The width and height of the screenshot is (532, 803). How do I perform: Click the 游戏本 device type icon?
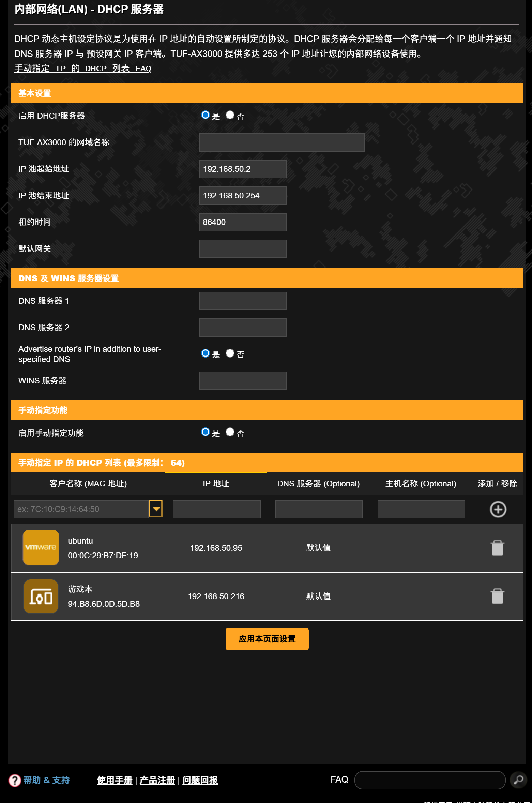(41, 596)
